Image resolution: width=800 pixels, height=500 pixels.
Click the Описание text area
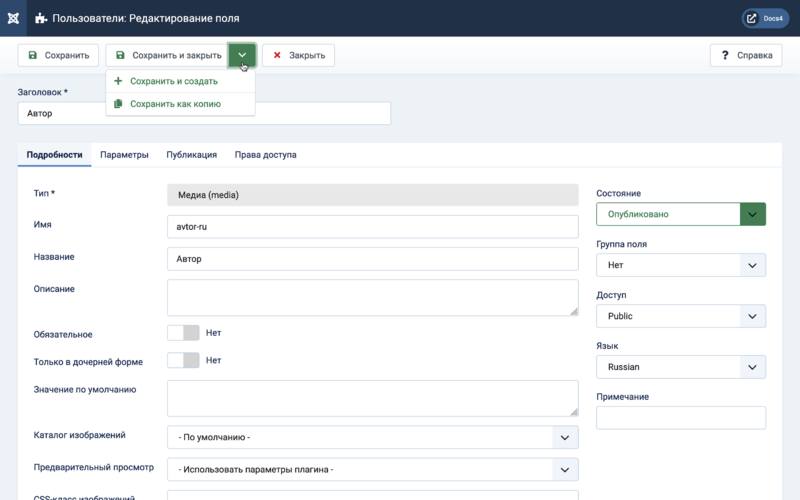pyautogui.click(x=372, y=297)
